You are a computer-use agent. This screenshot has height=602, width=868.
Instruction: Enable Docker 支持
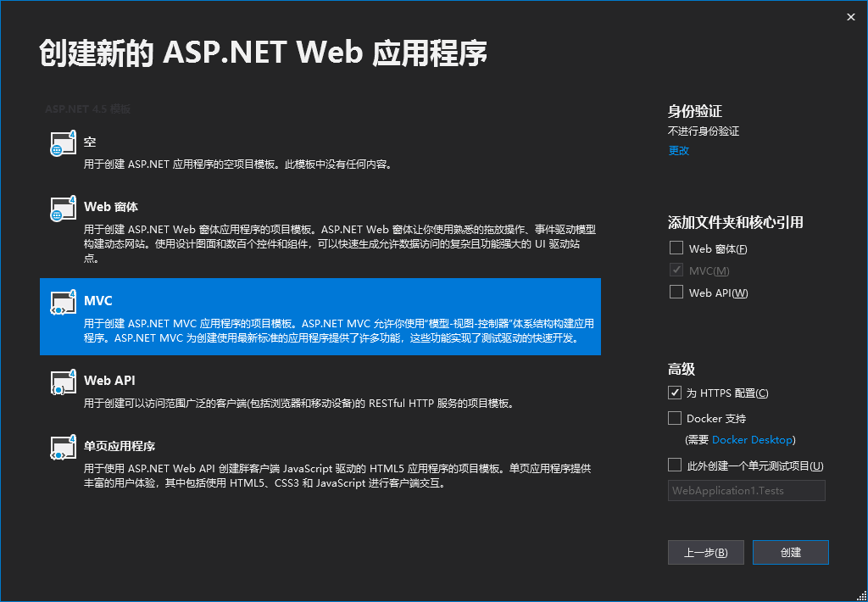pyautogui.click(x=675, y=418)
